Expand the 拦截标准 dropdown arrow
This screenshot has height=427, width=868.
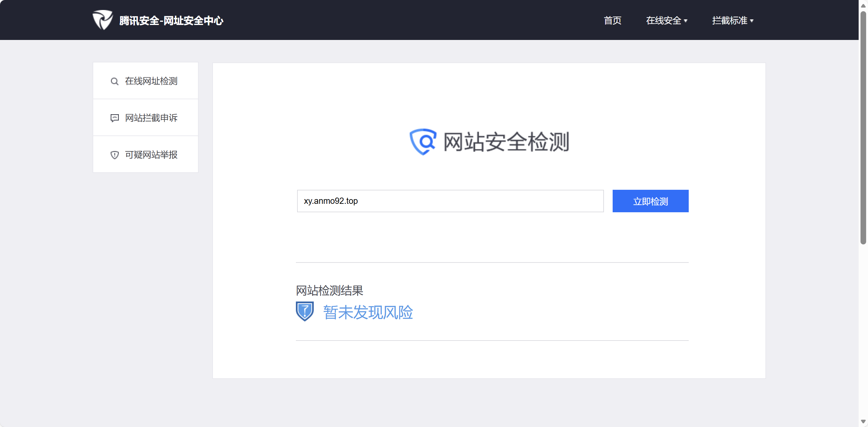[x=752, y=21]
